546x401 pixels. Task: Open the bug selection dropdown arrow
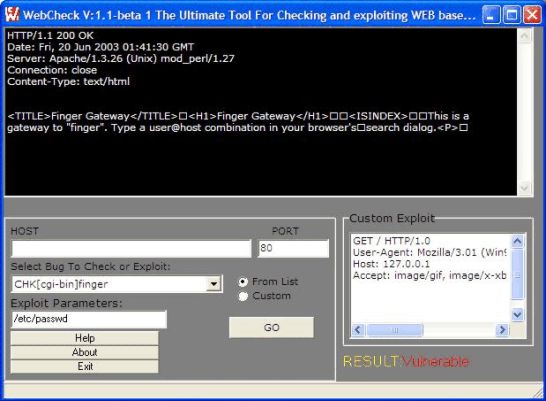point(213,284)
